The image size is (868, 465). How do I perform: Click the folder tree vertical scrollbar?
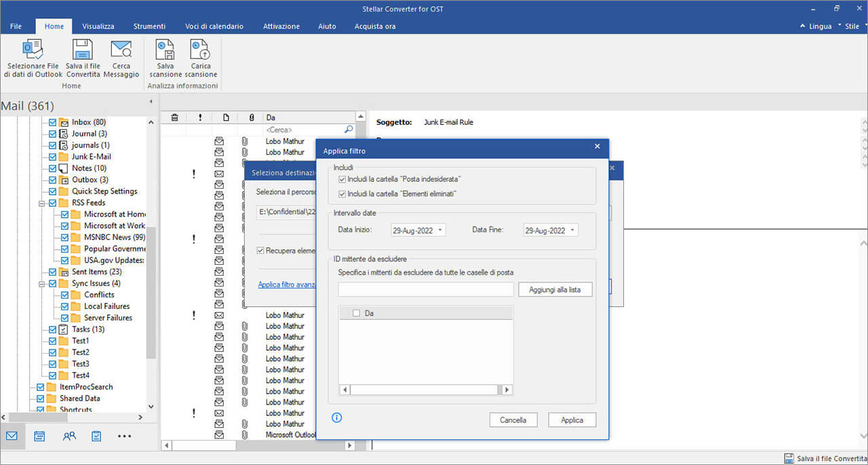click(x=152, y=292)
